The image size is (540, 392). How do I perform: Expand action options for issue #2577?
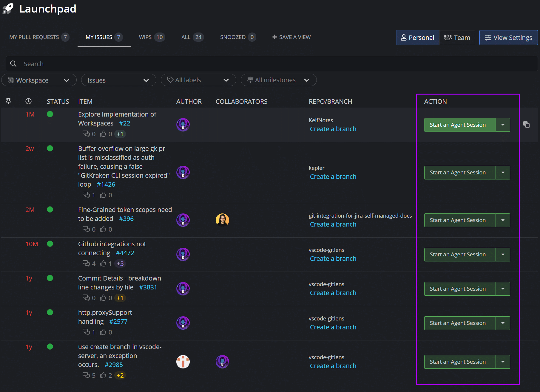pyautogui.click(x=503, y=323)
